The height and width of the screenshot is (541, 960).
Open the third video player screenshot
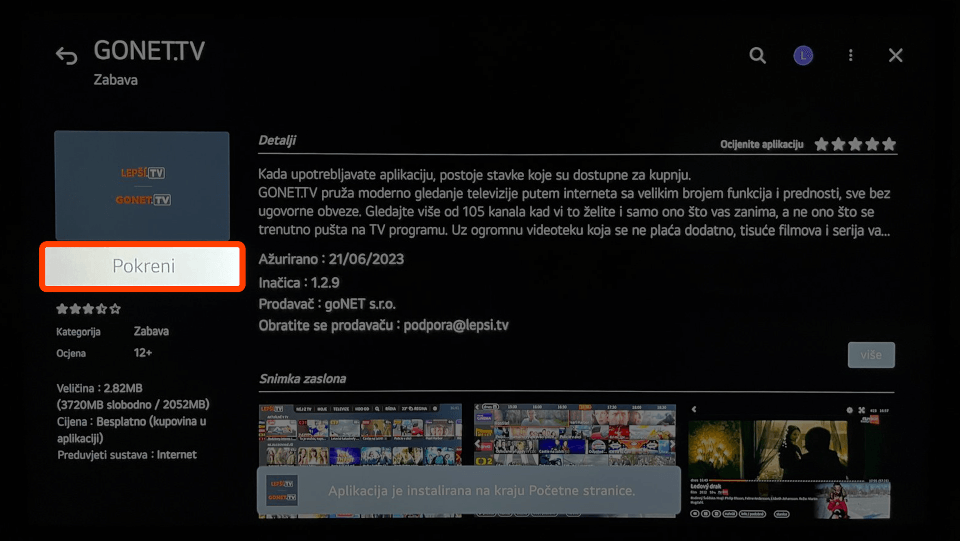[x=790, y=460]
